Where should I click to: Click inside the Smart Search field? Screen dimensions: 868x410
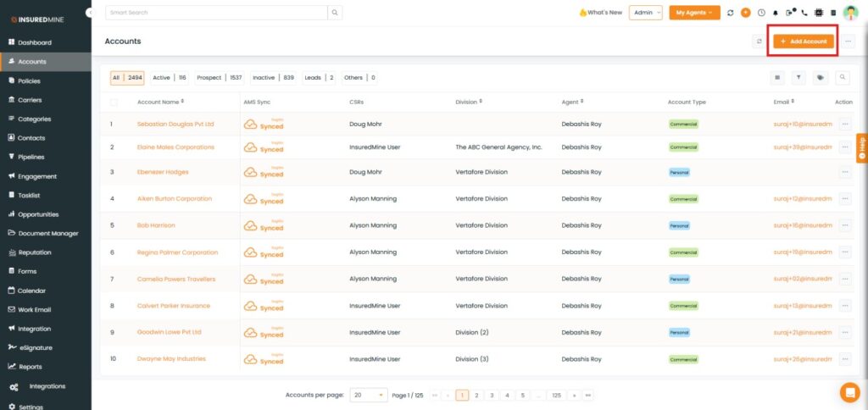tap(216, 13)
